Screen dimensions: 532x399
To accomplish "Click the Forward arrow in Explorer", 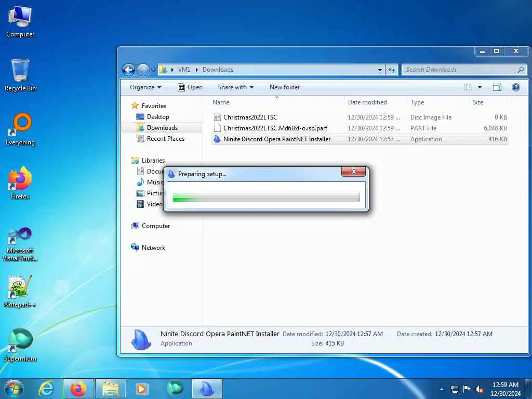I will pos(143,70).
